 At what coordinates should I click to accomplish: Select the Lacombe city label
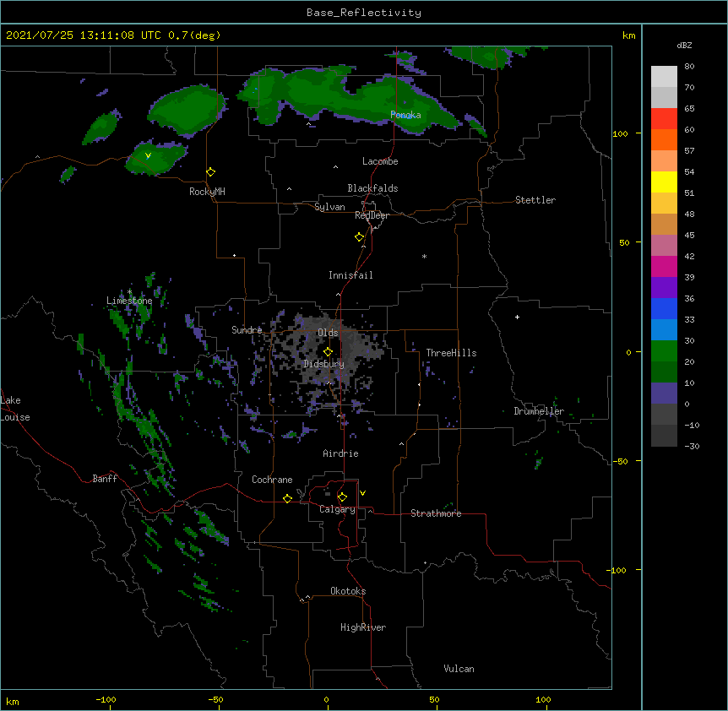pyautogui.click(x=380, y=161)
